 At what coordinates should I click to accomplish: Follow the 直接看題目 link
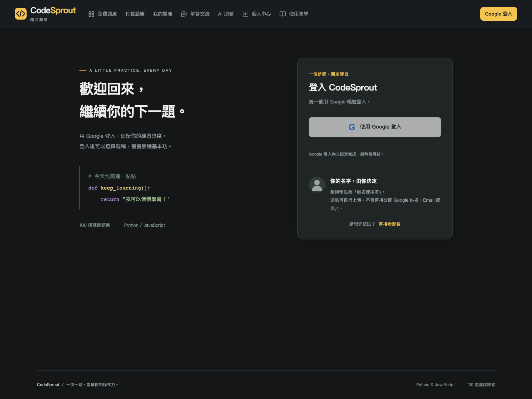(390, 224)
